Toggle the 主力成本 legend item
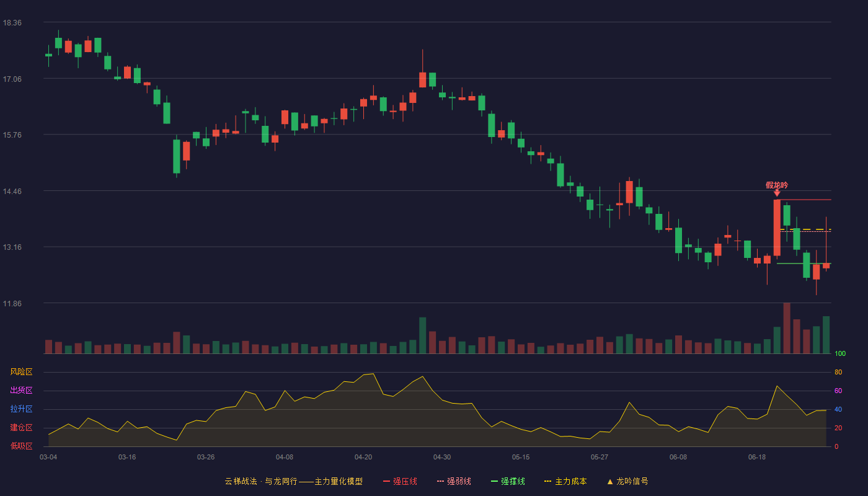The image size is (868, 496). tap(565, 481)
